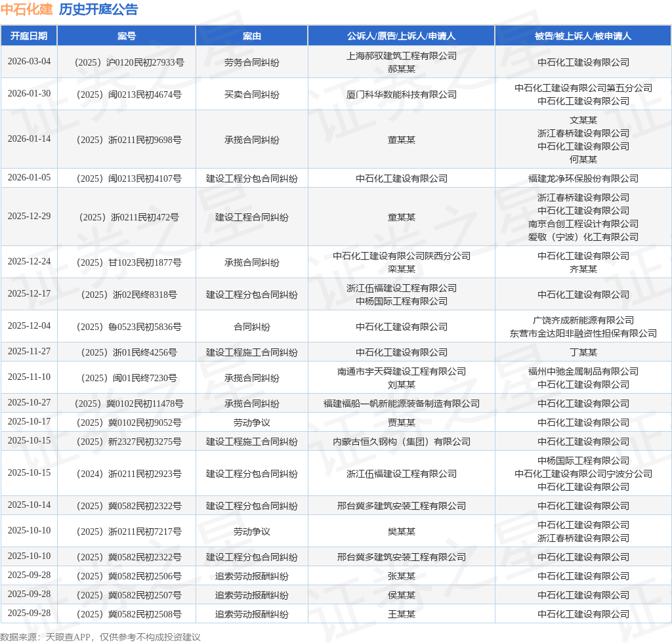672x643 pixels.
Task: Click 浙江伍福建设工程有限公司 in the 2025-12-17 row
Action: [x=402, y=288]
